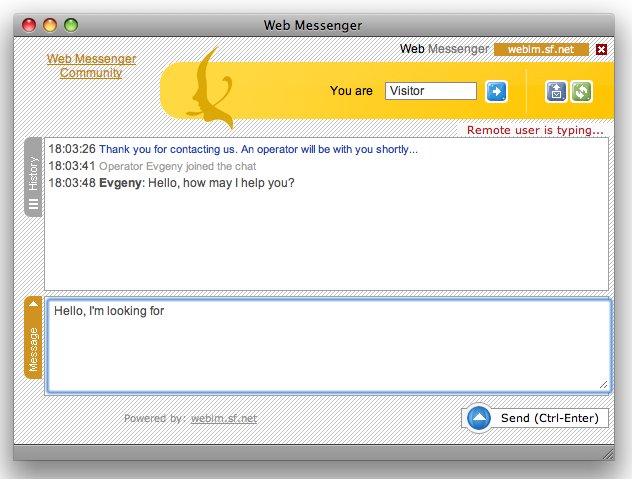This screenshot has height=479, width=632.
Task: Click Evgeny's greeting in chat history
Action: pos(221,183)
